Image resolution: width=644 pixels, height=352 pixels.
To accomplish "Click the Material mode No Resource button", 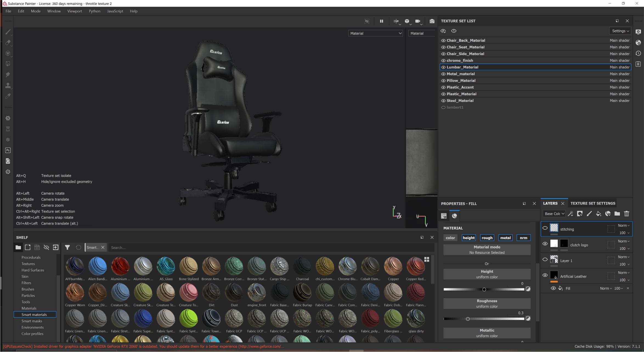I will tap(487, 250).
